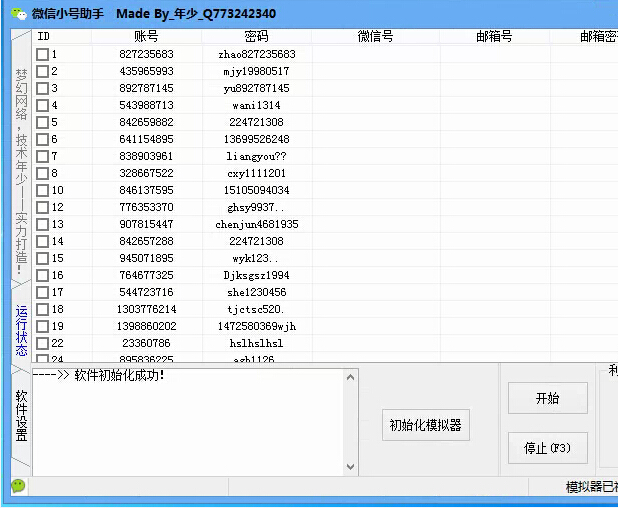The width and height of the screenshot is (618, 508).
Task: Click password cell Djksgsz1994
Action: [x=257, y=275]
